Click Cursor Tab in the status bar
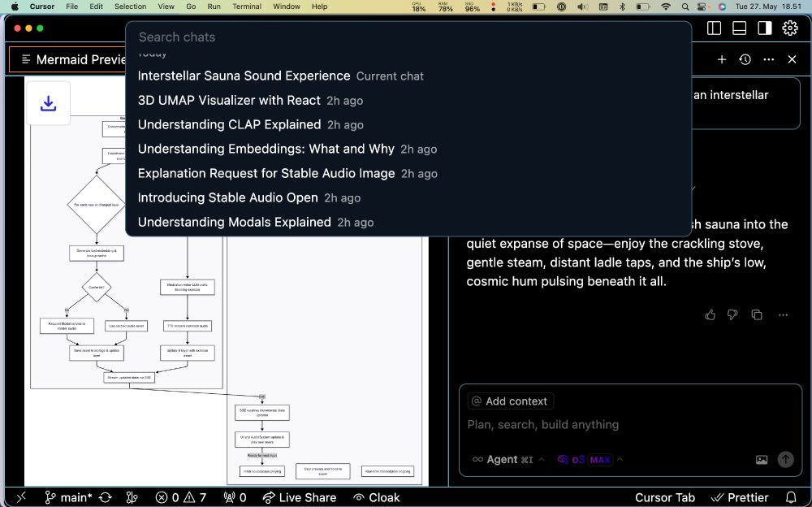The height and width of the screenshot is (507, 812). click(x=665, y=498)
